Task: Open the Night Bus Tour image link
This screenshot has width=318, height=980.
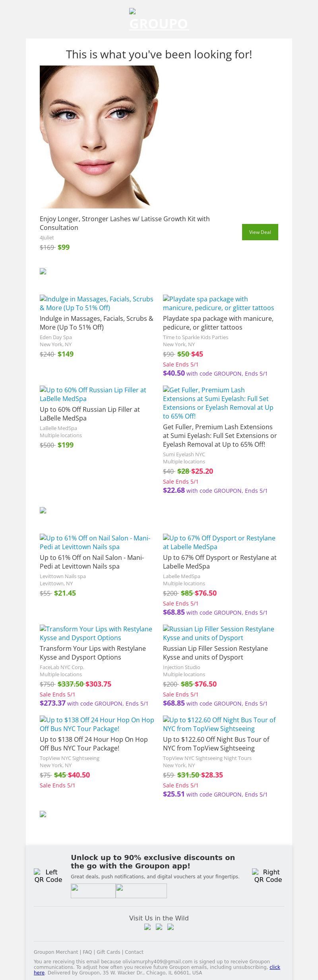Action: tap(219, 724)
